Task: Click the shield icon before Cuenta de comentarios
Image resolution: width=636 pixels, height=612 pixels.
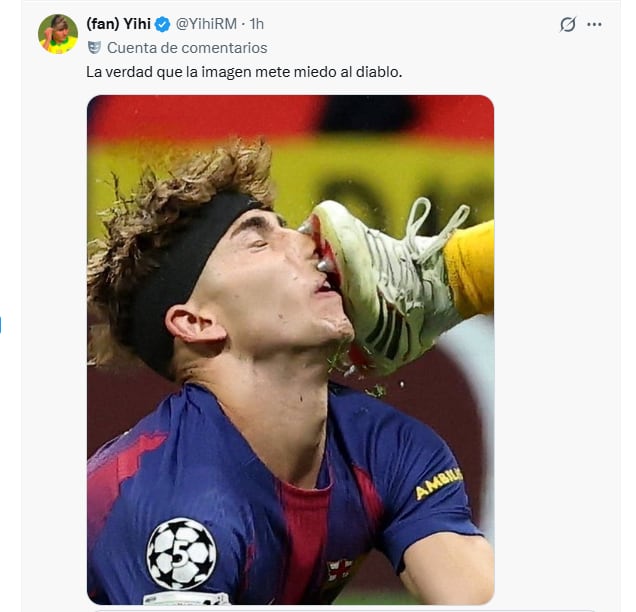Action: pyautogui.click(x=94, y=47)
